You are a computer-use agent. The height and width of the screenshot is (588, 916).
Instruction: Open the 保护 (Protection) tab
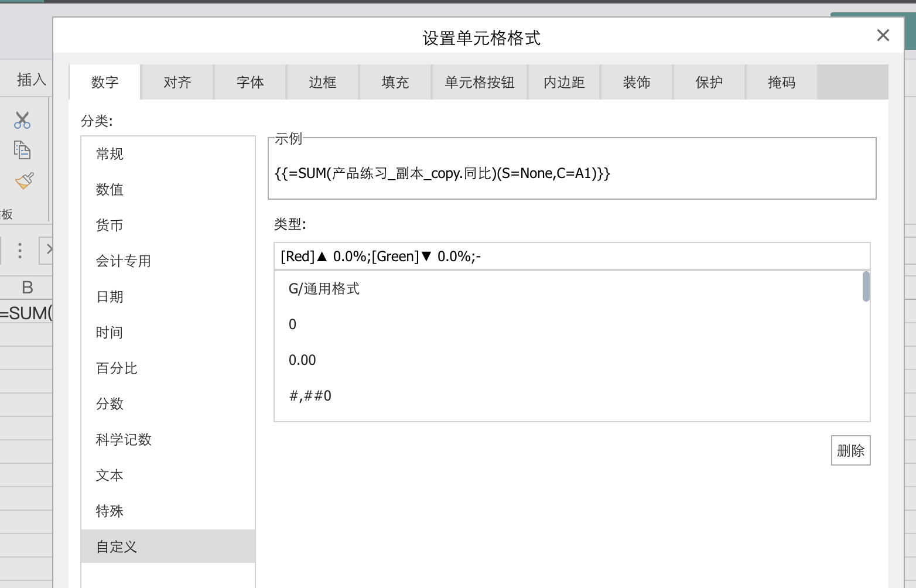[x=709, y=82]
